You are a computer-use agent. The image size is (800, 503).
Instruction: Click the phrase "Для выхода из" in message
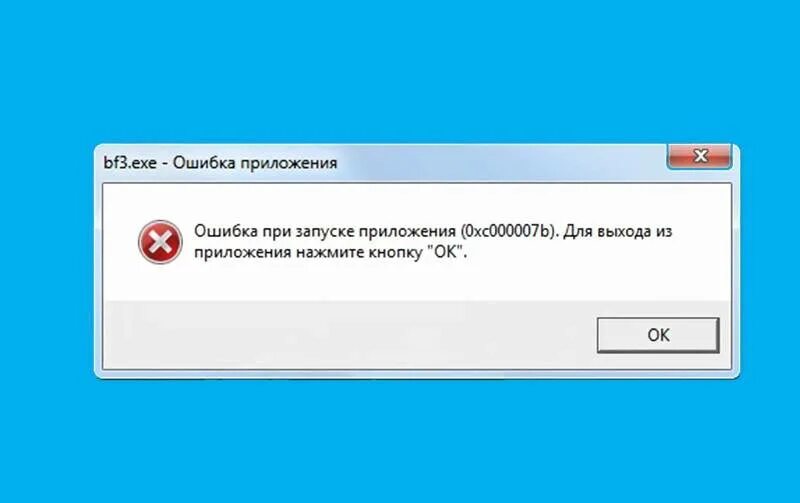coord(618,231)
